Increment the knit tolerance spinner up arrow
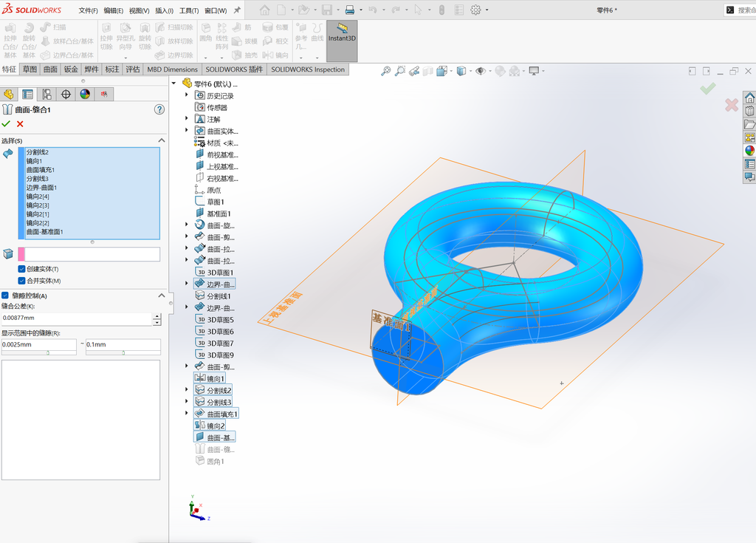The image size is (756, 543). [157, 316]
